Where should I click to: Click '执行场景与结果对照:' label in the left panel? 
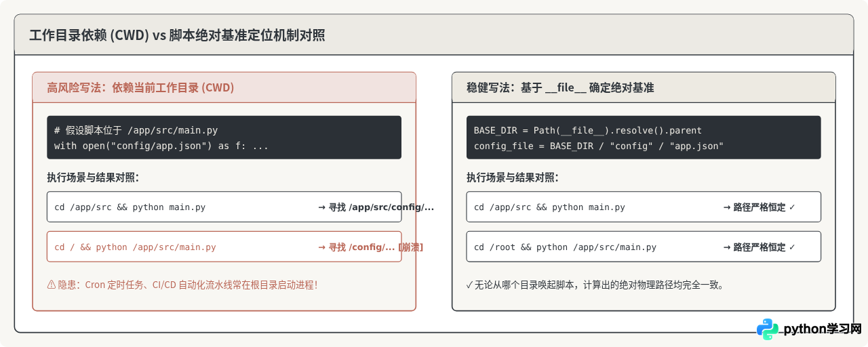click(x=93, y=178)
